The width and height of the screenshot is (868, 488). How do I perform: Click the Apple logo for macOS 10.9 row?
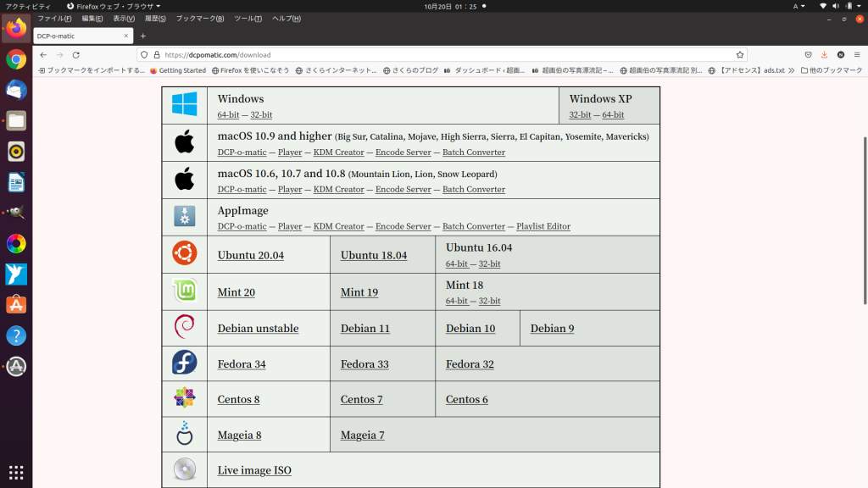click(184, 141)
